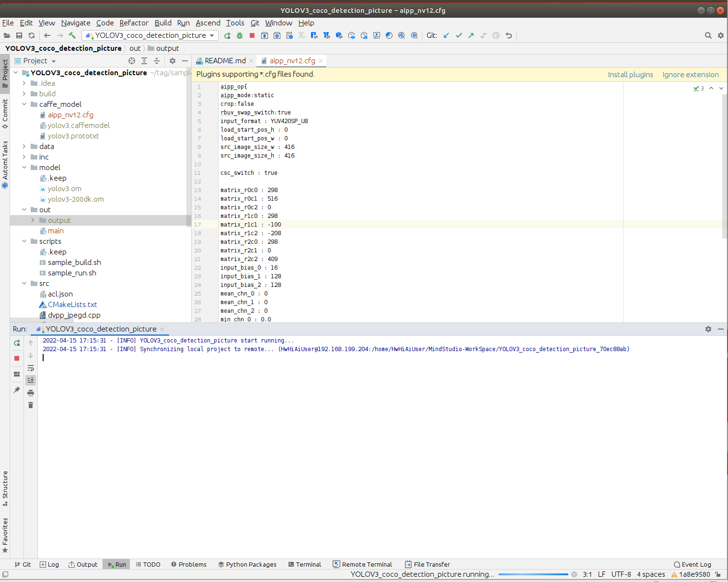Open the Ascend menu
Screen dimensions: 728x582
208,23
